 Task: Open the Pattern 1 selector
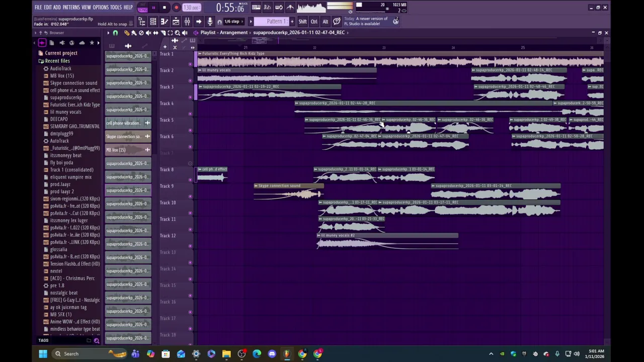(x=271, y=22)
